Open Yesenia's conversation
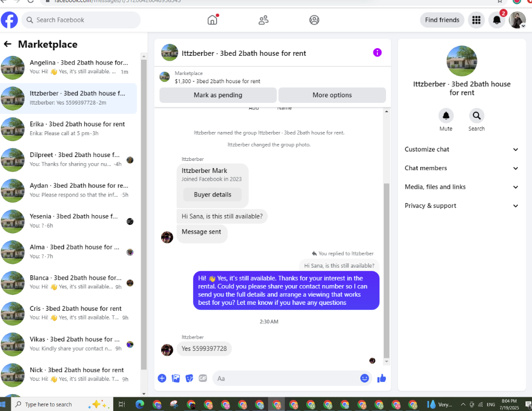 (68, 222)
